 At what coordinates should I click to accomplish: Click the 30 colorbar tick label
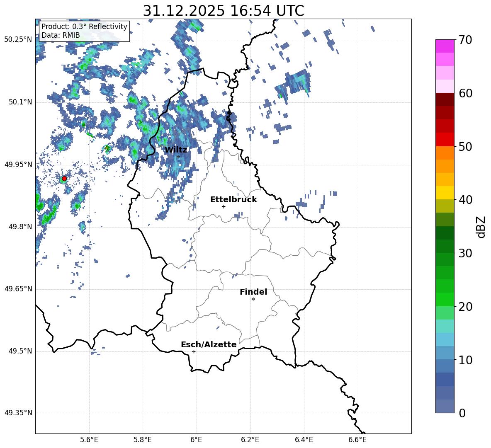[x=465, y=253]
